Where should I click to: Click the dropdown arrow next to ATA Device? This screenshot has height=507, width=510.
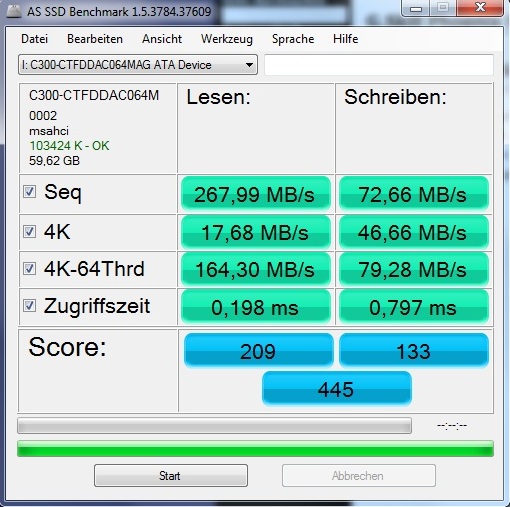(249, 65)
